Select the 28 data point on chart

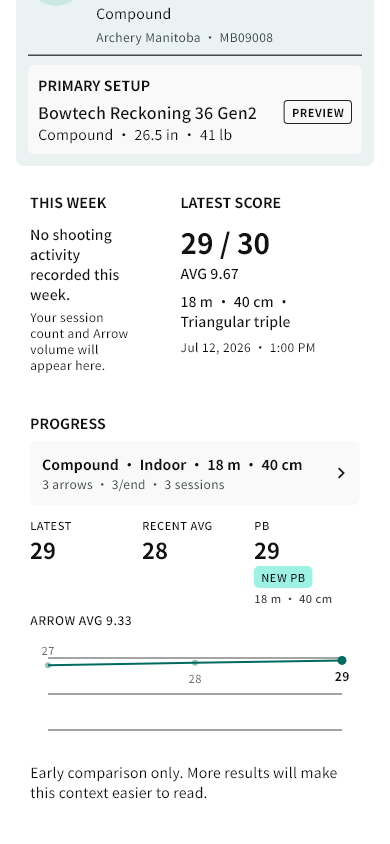tap(195, 663)
